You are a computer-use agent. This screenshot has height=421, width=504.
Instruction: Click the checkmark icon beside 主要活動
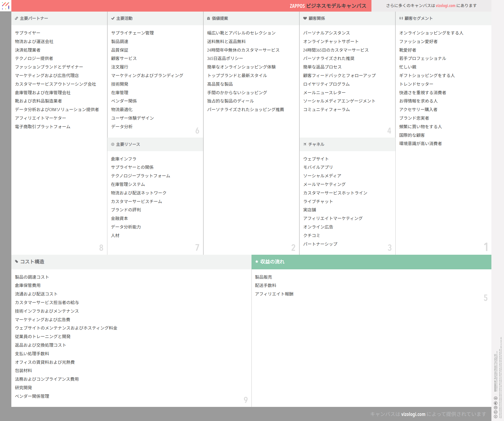tap(113, 18)
